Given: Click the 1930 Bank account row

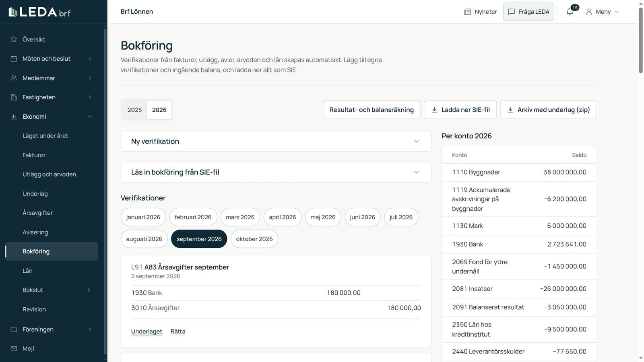Looking at the screenshot, I should 519,244.
